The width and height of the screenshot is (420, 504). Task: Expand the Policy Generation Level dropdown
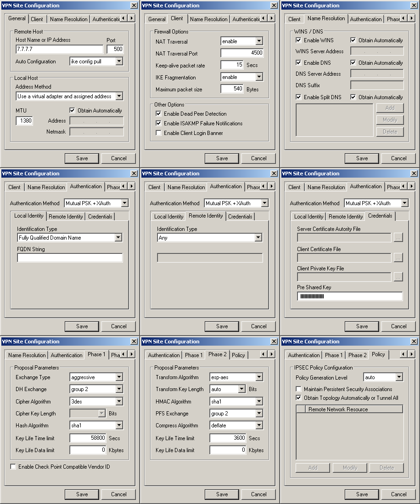[399, 377]
